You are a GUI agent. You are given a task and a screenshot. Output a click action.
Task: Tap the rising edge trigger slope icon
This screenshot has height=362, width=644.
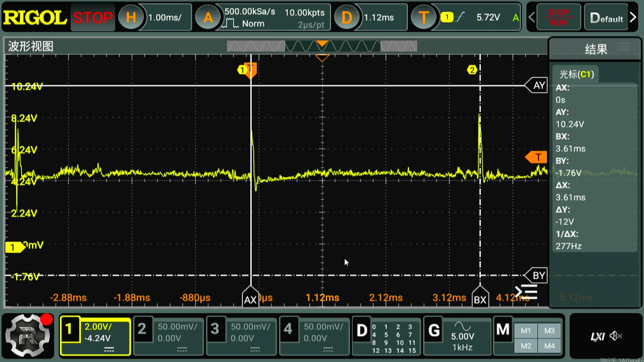click(x=460, y=17)
